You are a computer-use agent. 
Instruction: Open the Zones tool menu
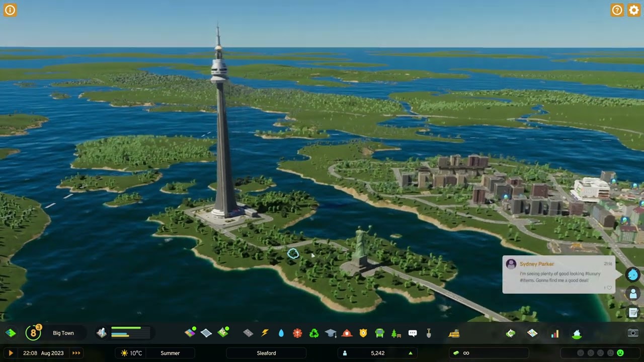[190, 332]
